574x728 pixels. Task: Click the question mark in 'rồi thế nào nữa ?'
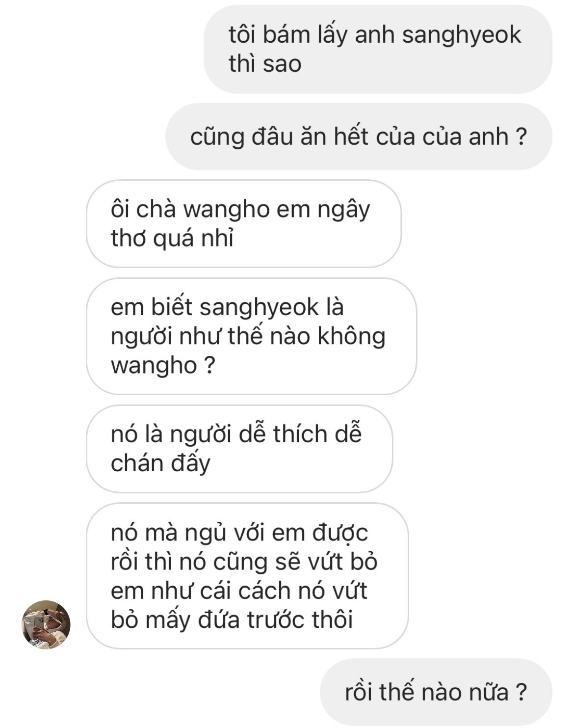click(521, 692)
